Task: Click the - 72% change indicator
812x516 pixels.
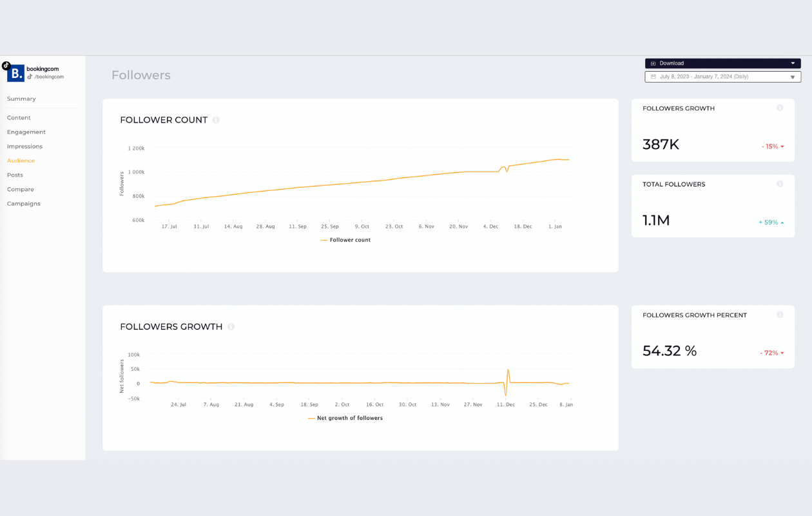Action: click(772, 353)
